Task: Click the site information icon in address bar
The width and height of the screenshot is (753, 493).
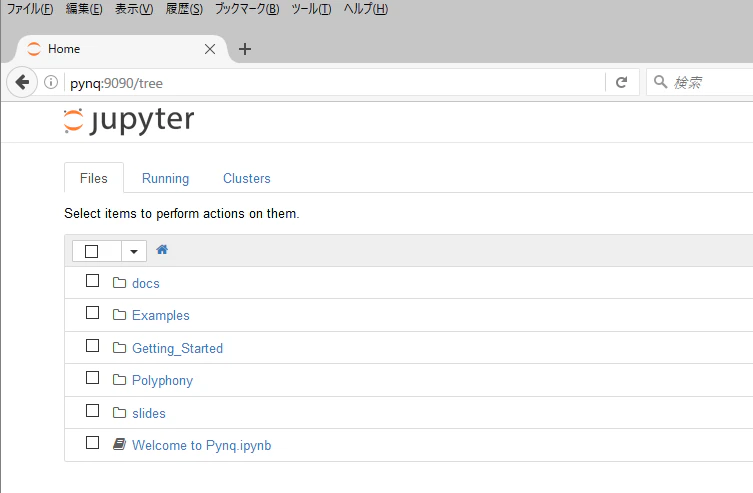Action: (51, 83)
